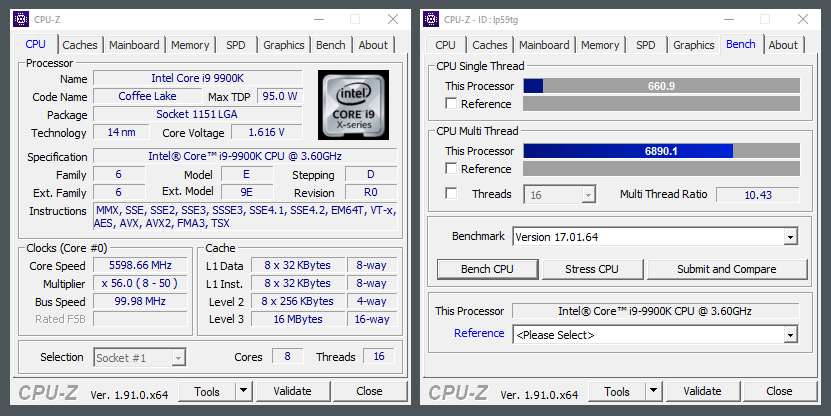The height and width of the screenshot is (416, 831).
Task: Click the Cores value 8
Action: coord(287,356)
